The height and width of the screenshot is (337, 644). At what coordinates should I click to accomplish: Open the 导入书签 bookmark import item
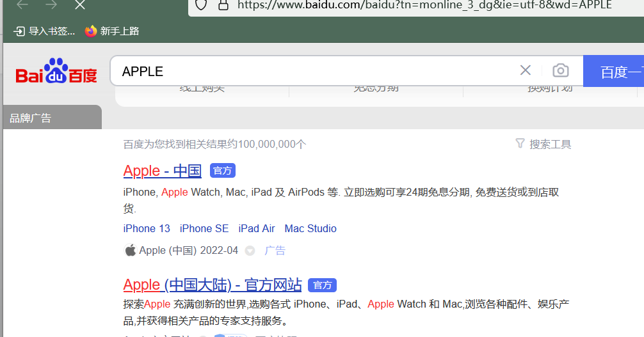44,31
